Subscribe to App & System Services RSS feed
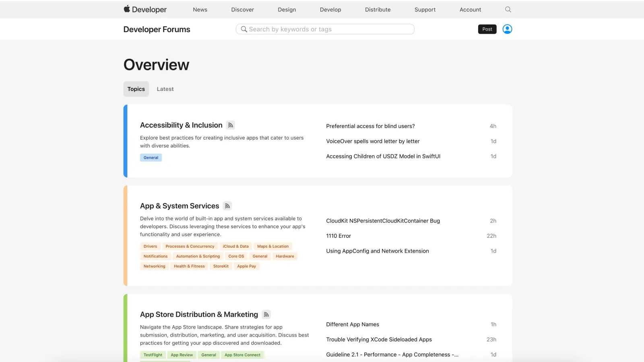Image resolution: width=644 pixels, height=362 pixels. (227, 206)
